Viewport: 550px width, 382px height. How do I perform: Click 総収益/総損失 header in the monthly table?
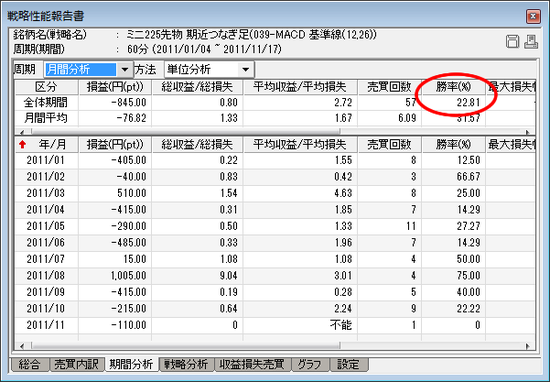click(197, 145)
